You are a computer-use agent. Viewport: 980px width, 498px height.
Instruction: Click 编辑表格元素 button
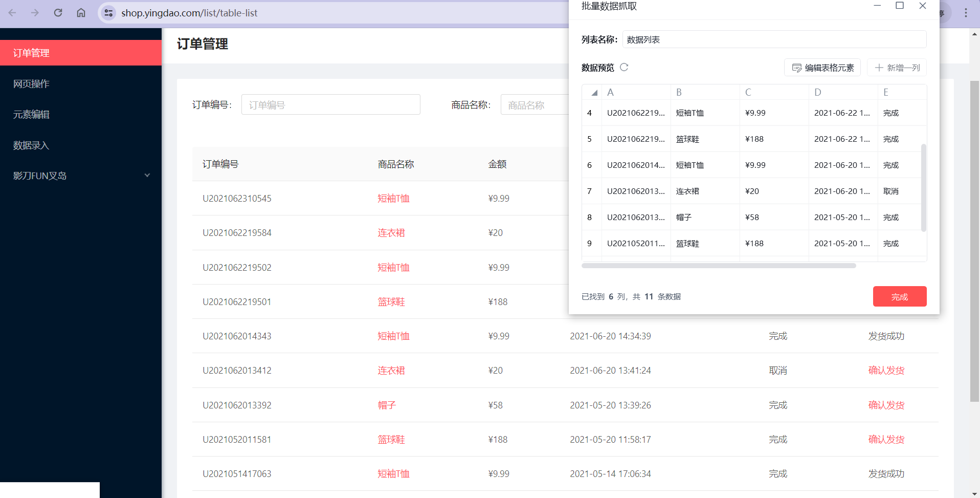click(822, 68)
